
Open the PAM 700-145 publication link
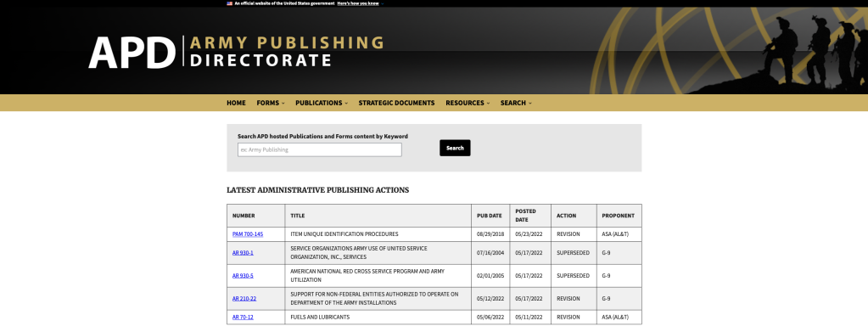[248, 234]
